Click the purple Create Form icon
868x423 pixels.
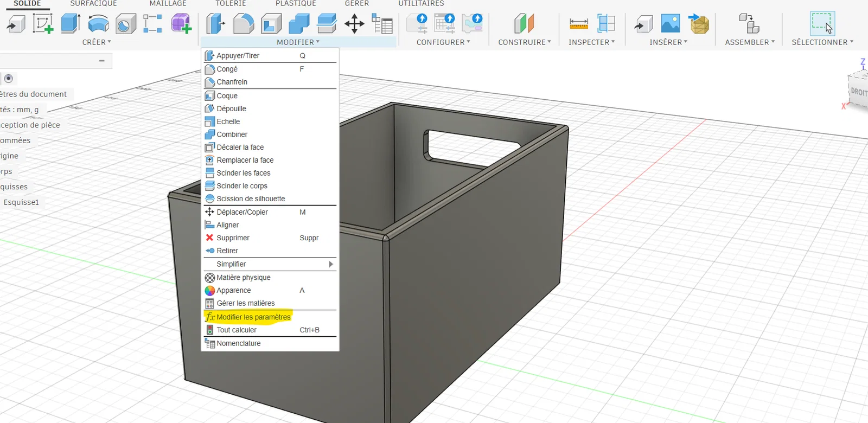[181, 24]
